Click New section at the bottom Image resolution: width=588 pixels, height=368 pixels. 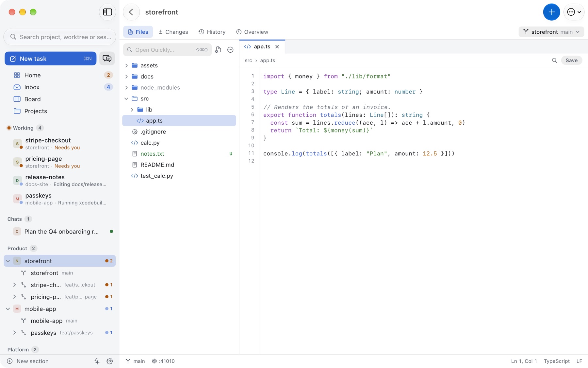click(x=28, y=361)
